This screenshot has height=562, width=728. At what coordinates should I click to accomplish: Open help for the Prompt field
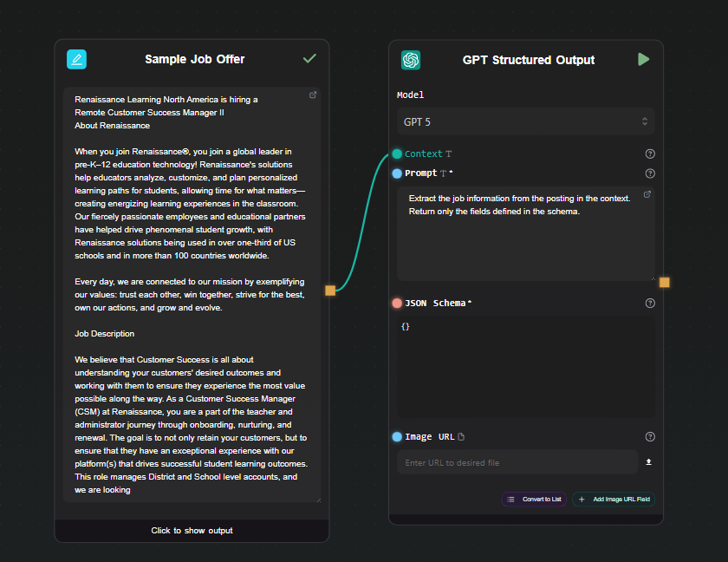[x=649, y=173]
